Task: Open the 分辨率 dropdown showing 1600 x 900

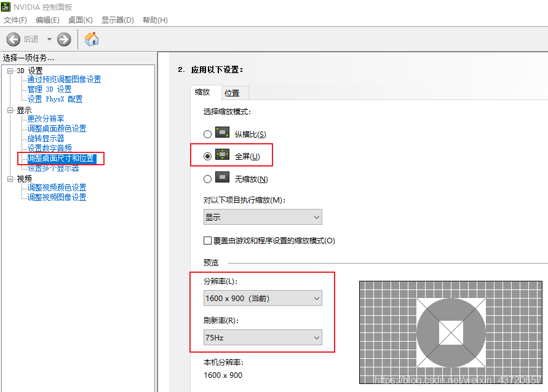Action: [263, 298]
